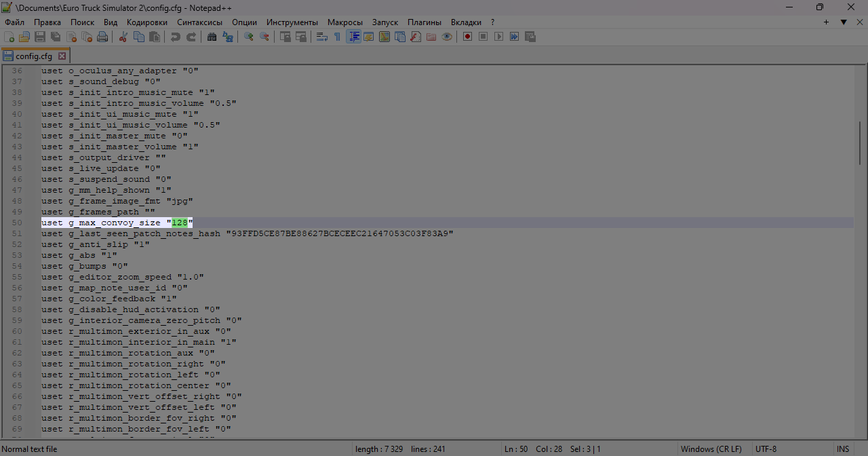
Task: Click Windows (CR LF) in status bar
Action: pyautogui.click(x=711, y=449)
